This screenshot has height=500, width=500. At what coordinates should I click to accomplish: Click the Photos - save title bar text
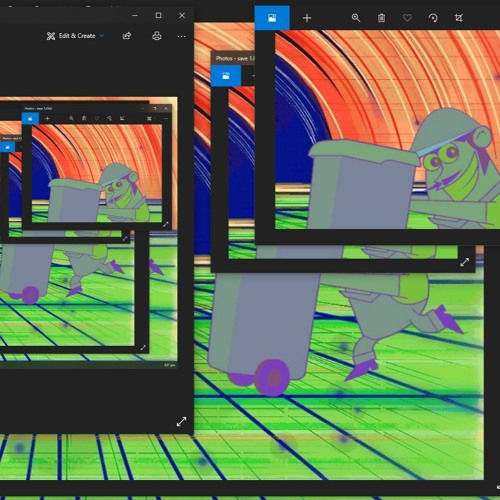235,58
